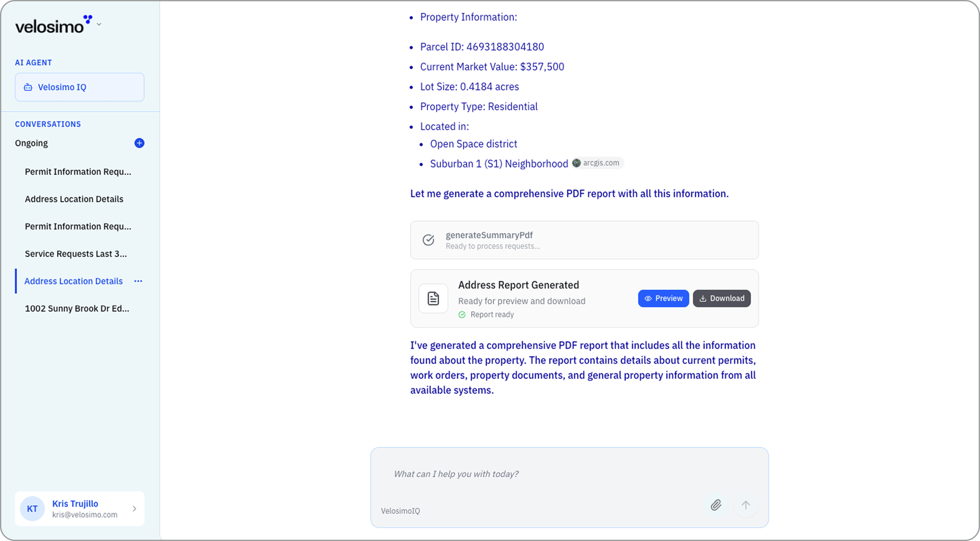Click the new conversation plus icon
980x541 pixels.
point(139,143)
